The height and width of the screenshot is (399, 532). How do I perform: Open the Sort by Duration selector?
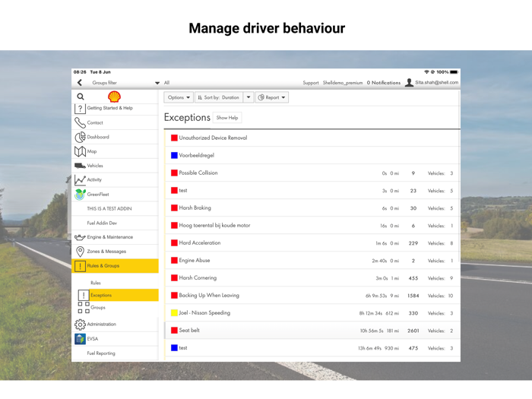219,97
